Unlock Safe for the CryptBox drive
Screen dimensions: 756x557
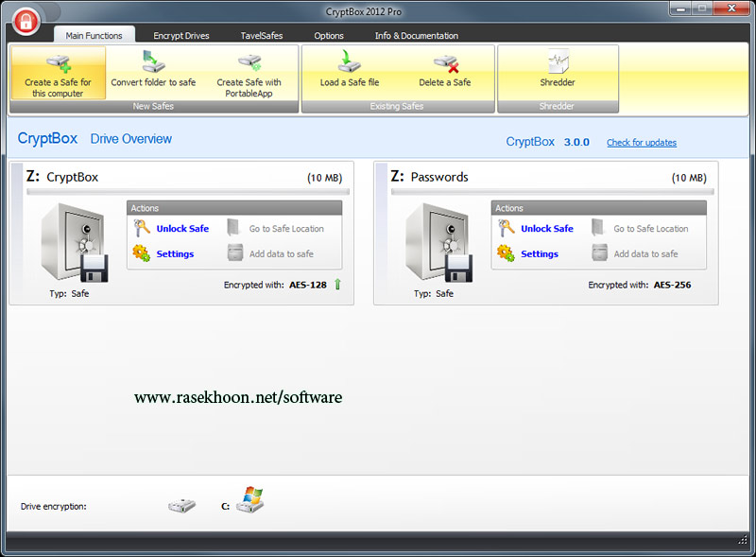point(182,229)
